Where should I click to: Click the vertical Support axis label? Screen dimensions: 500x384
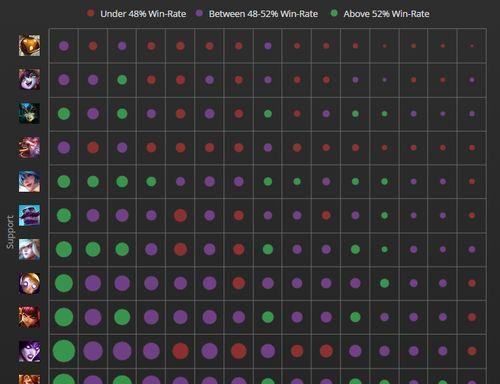click(10, 232)
